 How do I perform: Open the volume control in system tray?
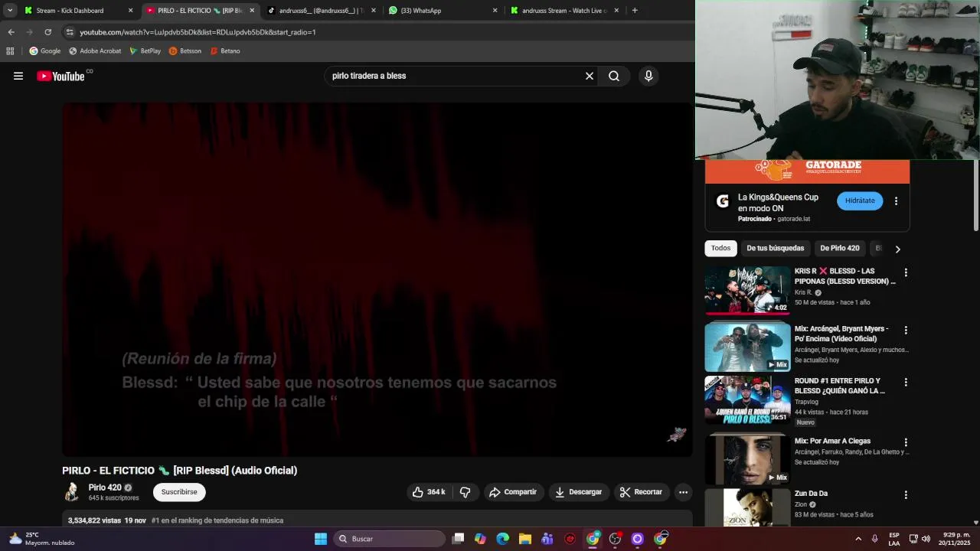click(x=926, y=539)
